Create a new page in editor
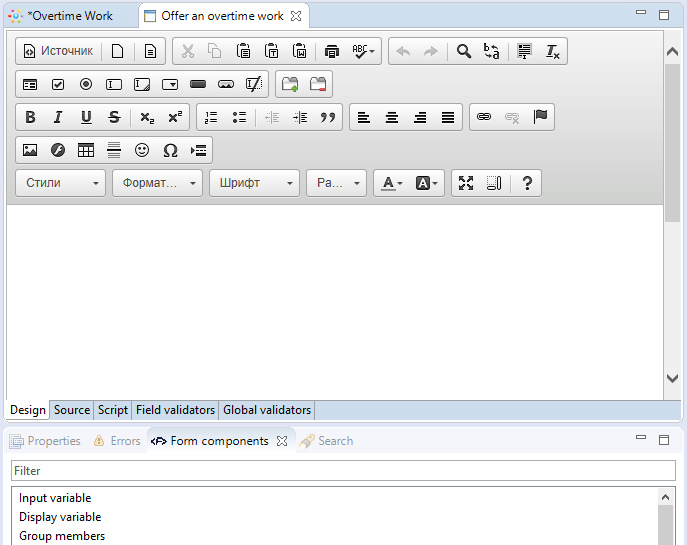 click(x=117, y=51)
